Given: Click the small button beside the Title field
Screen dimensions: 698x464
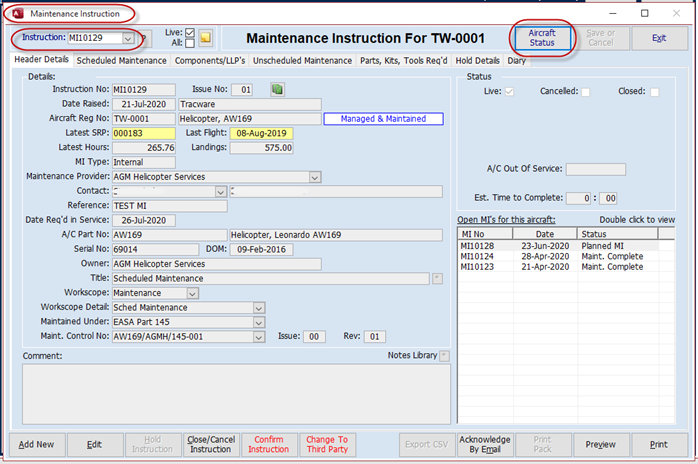Looking at the screenshot, I should point(436,278).
